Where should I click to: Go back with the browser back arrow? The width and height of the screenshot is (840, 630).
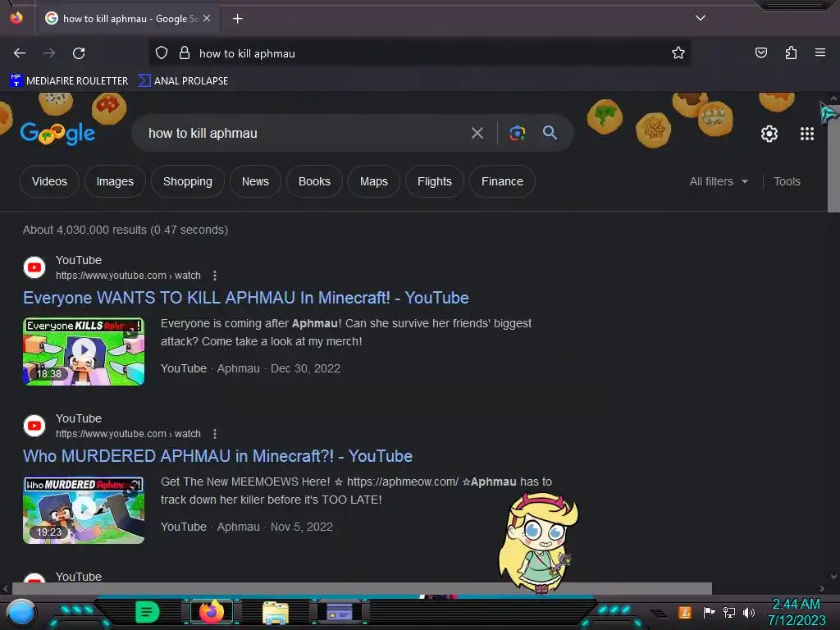pos(20,53)
